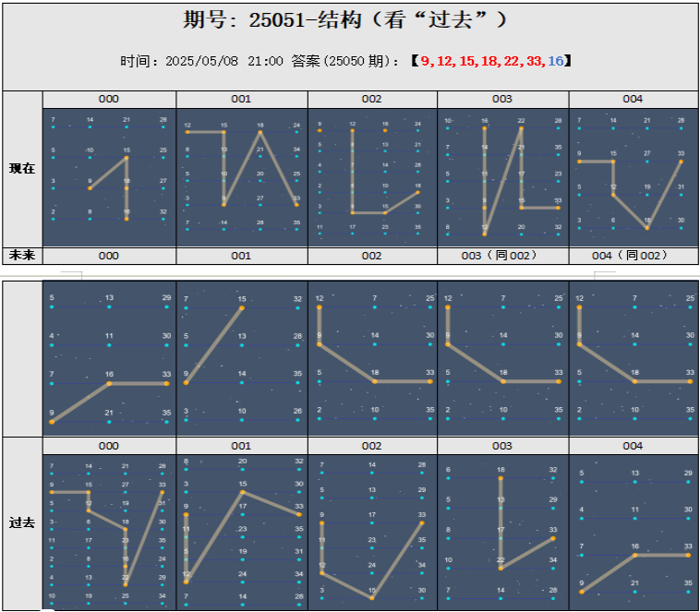Select the 001 header in the 过去 section

coord(241,446)
